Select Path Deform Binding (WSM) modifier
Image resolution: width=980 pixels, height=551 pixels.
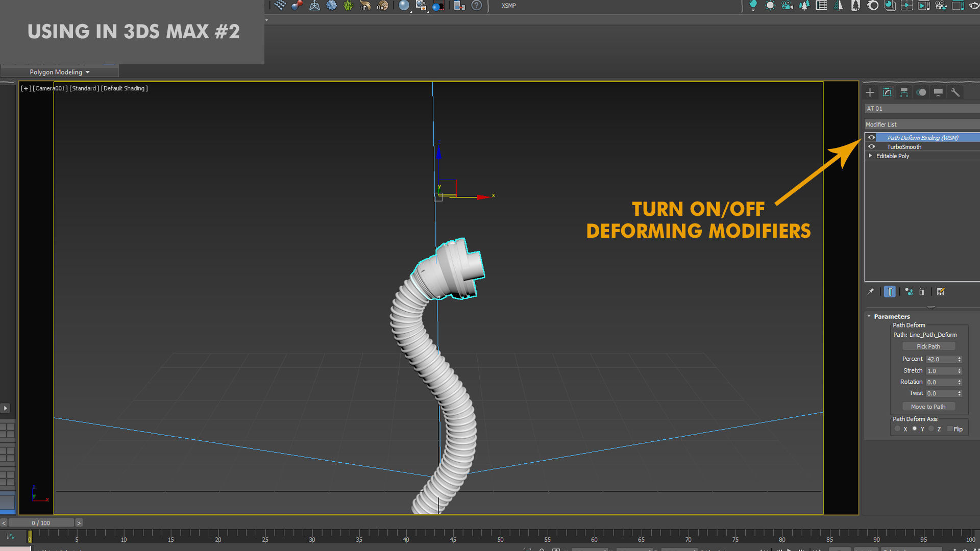[923, 138]
